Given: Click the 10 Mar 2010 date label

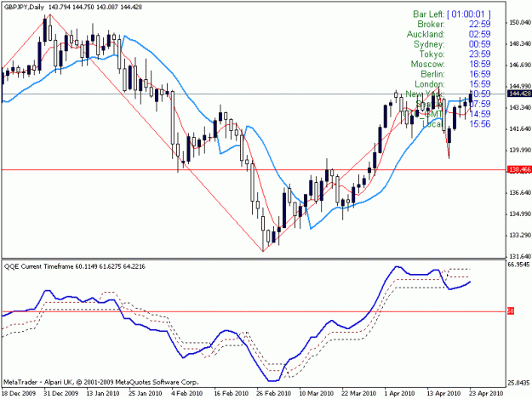Looking at the screenshot, I should pyautogui.click(x=316, y=394).
